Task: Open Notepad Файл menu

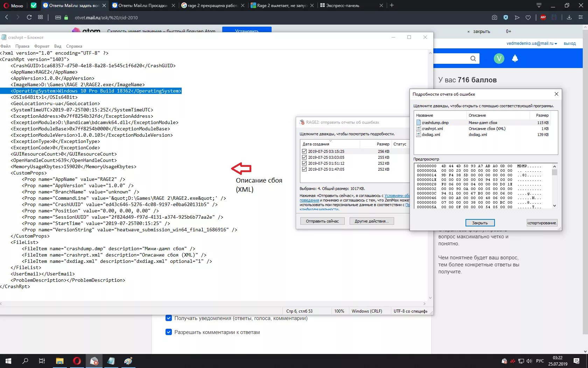Action: pyautogui.click(x=6, y=46)
